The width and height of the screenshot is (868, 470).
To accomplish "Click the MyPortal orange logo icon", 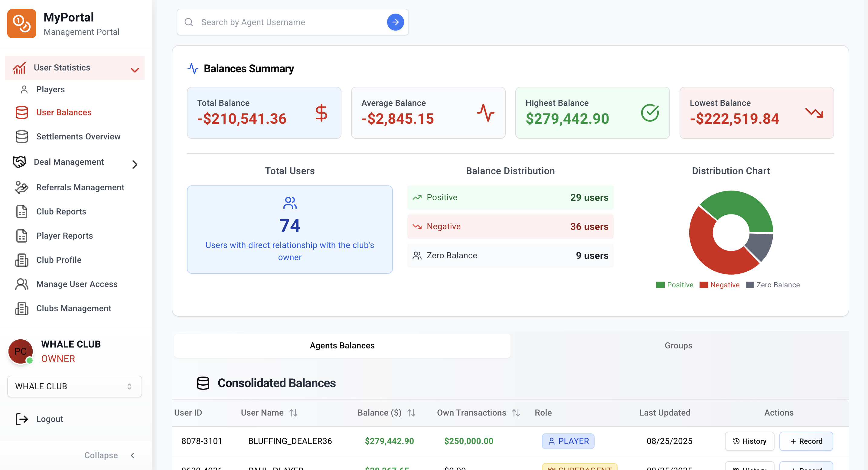I will point(21,24).
